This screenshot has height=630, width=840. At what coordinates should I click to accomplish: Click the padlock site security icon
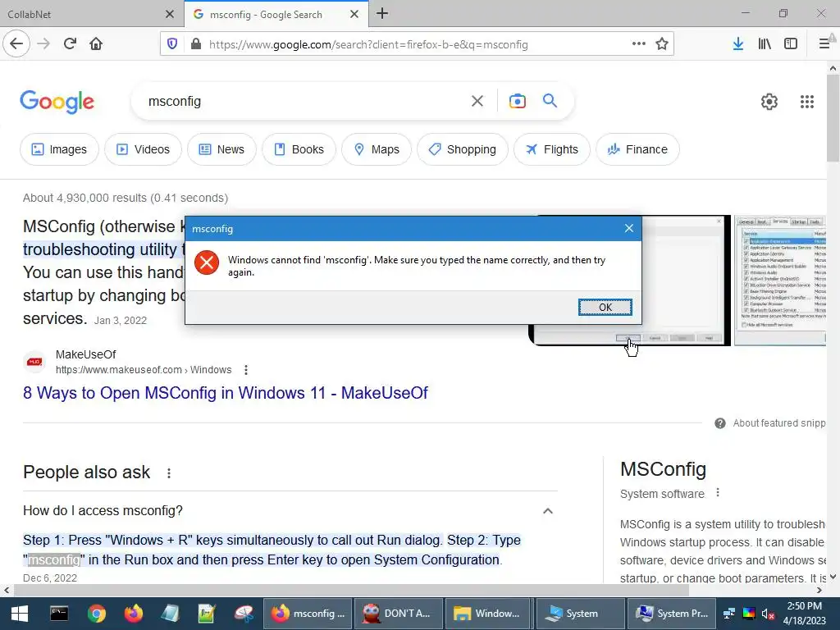(x=196, y=44)
